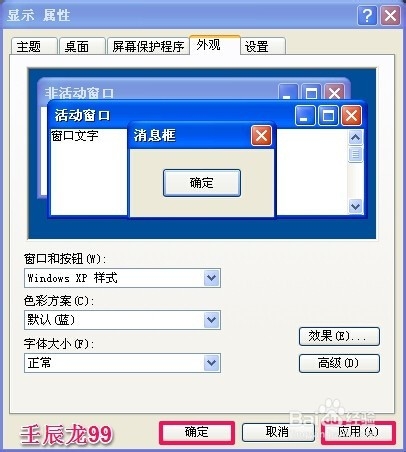406x452 pixels.
Task: Expand the color scheme dropdown
Action: (211, 320)
